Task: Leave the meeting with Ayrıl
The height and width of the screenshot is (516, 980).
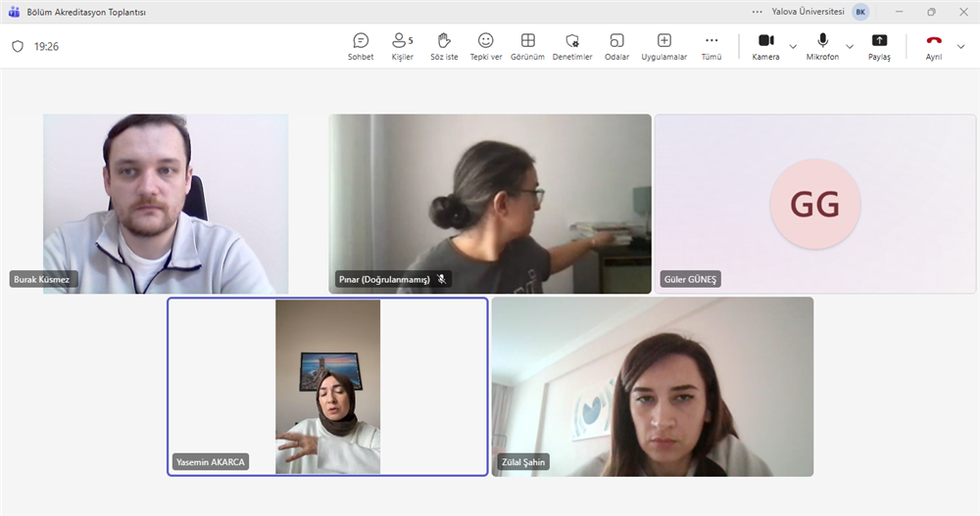Action: point(934,46)
